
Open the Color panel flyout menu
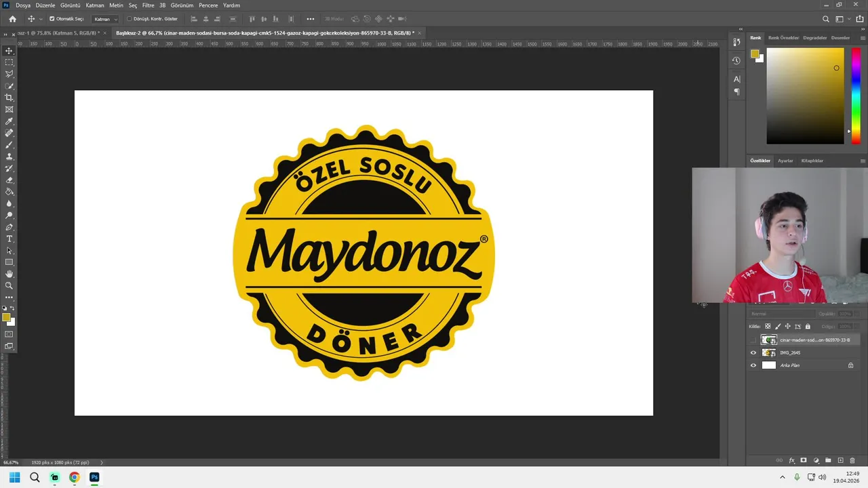(x=863, y=38)
